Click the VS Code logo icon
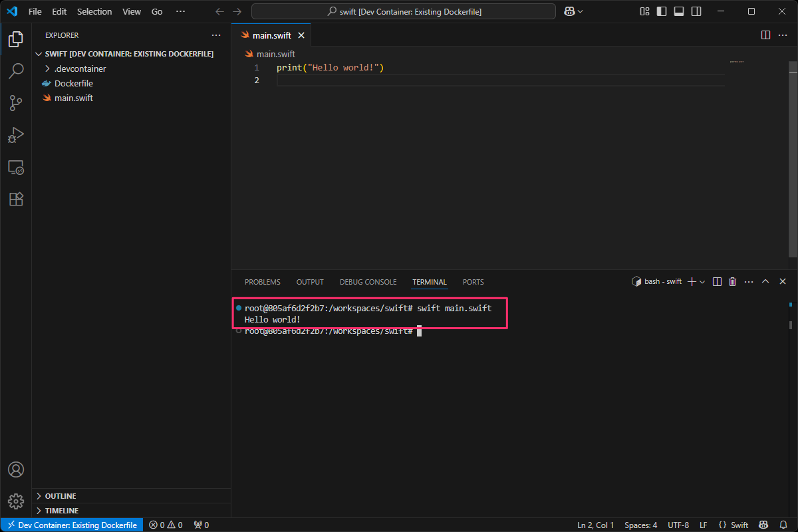The image size is (798, 532). 12,11
